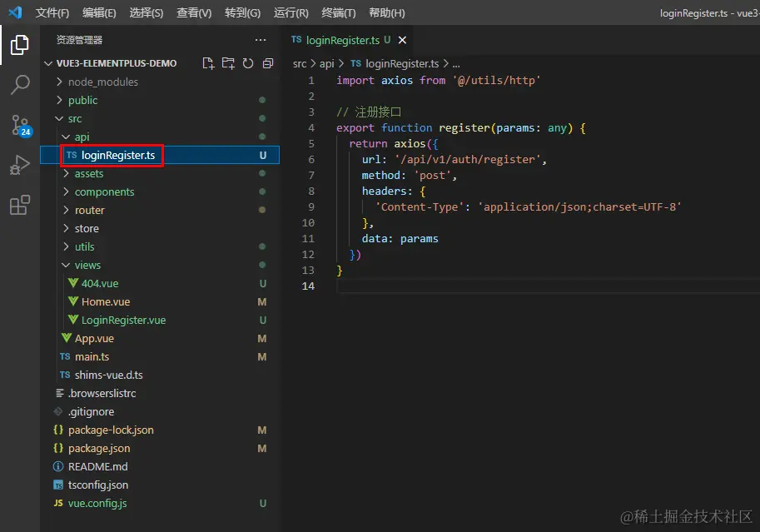Image resolution: width=760 pixels, height=532 pixels.
Task: Open vue.config.js file
Action: pos(160,504)
